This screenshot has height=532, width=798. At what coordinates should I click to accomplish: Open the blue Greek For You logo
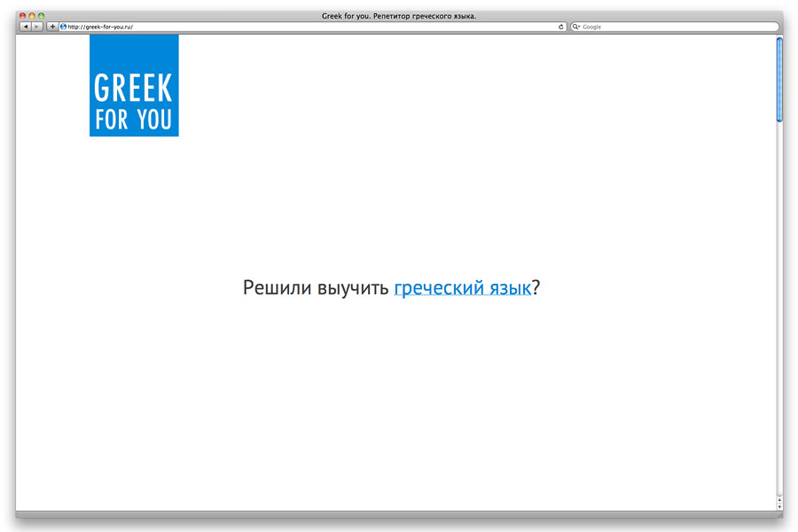(134, 86)
